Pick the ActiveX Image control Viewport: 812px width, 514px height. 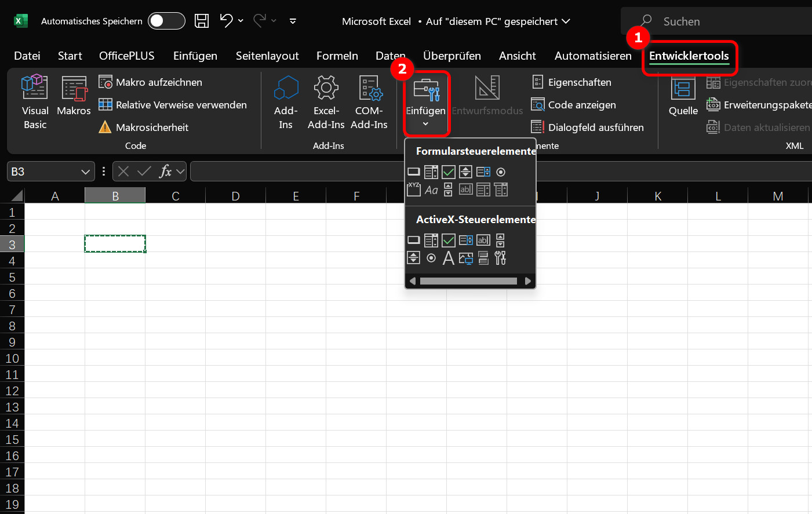tap(466, 258)
